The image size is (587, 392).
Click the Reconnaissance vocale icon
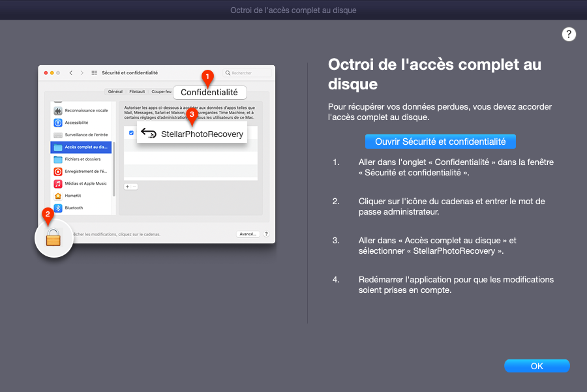pos(57,110)
